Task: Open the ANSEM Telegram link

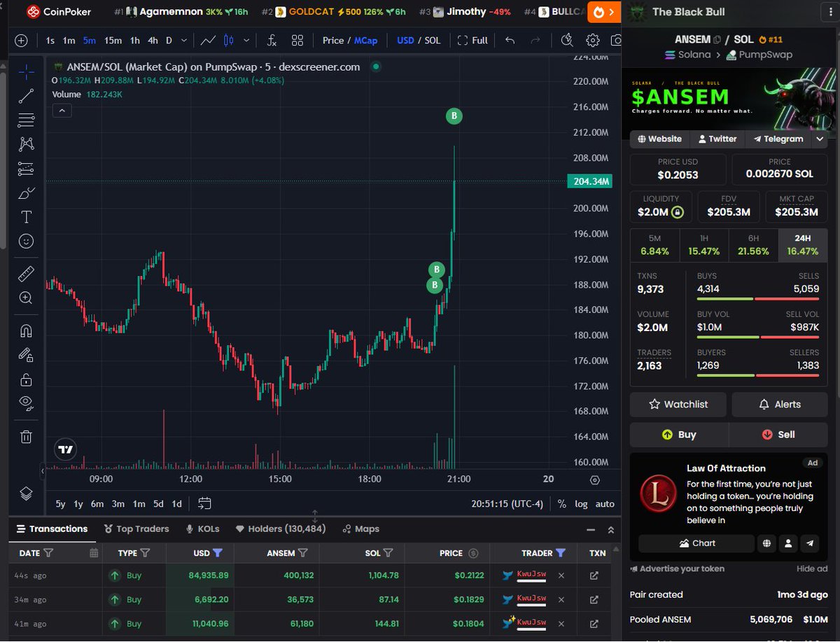Action: 778,139
